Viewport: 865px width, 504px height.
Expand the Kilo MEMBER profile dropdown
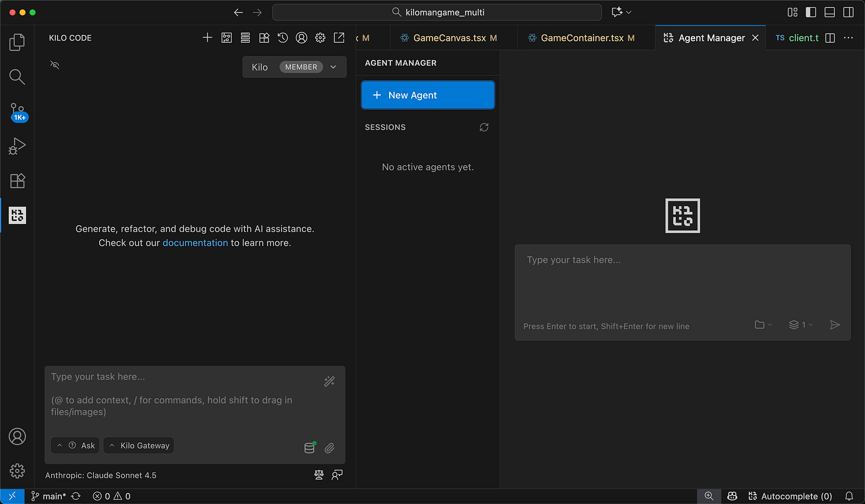click(x=294, y=67)
